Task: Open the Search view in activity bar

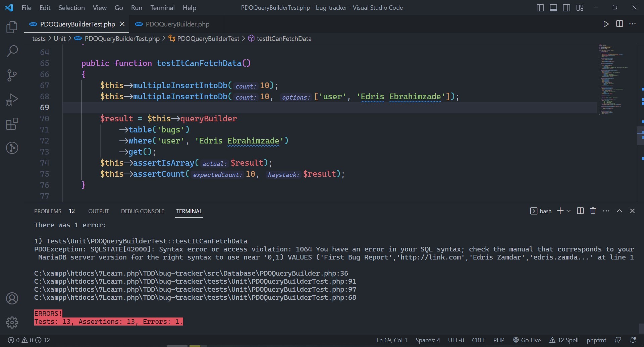Action: click(x=12, y=51)
